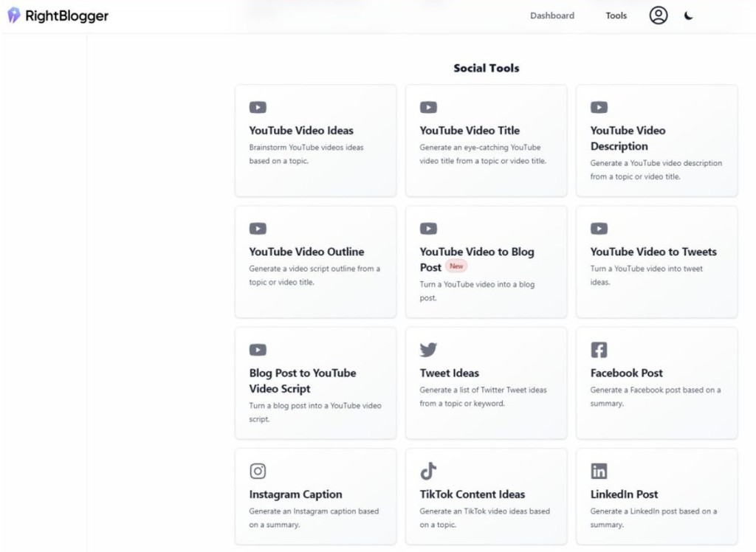Image resolution: width=756 pixels, height=552 pixels.
Task: Click the RightBlogger brand name text
Action: click(66, 16)
